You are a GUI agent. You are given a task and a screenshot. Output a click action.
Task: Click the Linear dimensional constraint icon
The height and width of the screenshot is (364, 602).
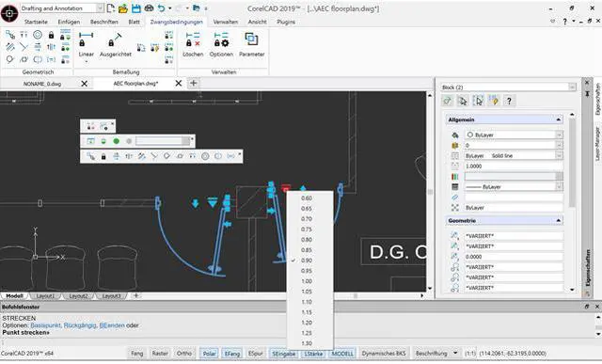point(86,40)
